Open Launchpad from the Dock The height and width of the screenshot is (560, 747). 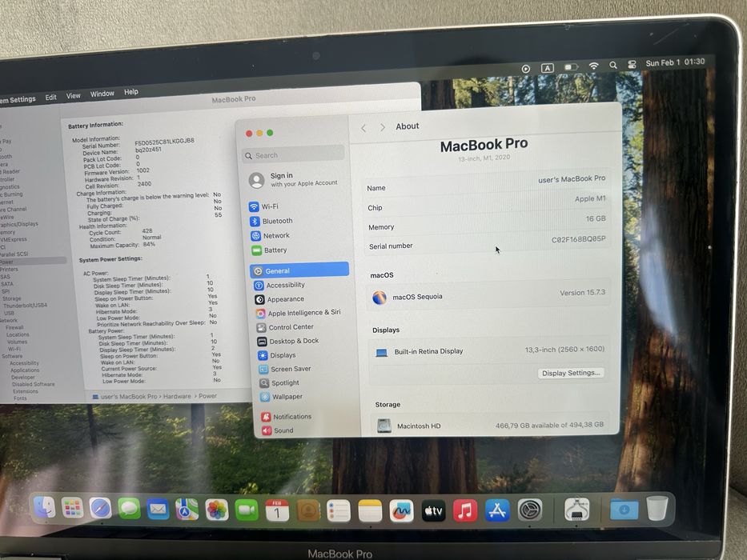pyautogui.click(x=72, y=508)
